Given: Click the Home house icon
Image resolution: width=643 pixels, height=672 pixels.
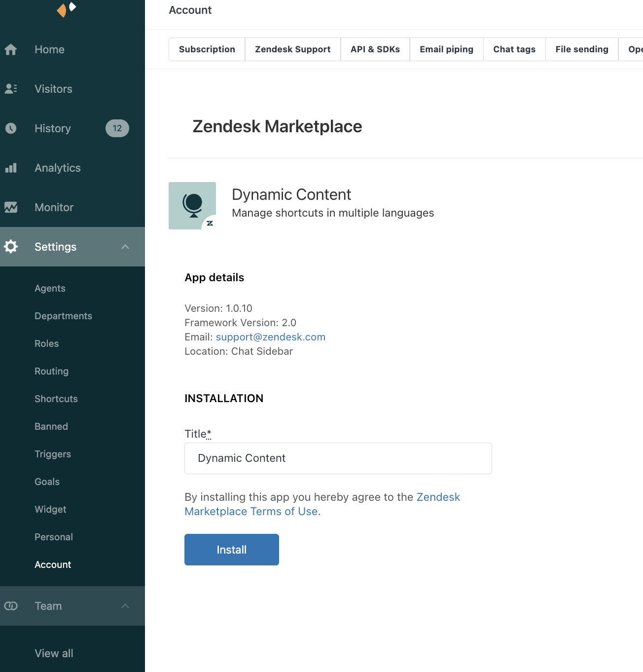Looking at the screenshot, I should click(x=11, y=49).
